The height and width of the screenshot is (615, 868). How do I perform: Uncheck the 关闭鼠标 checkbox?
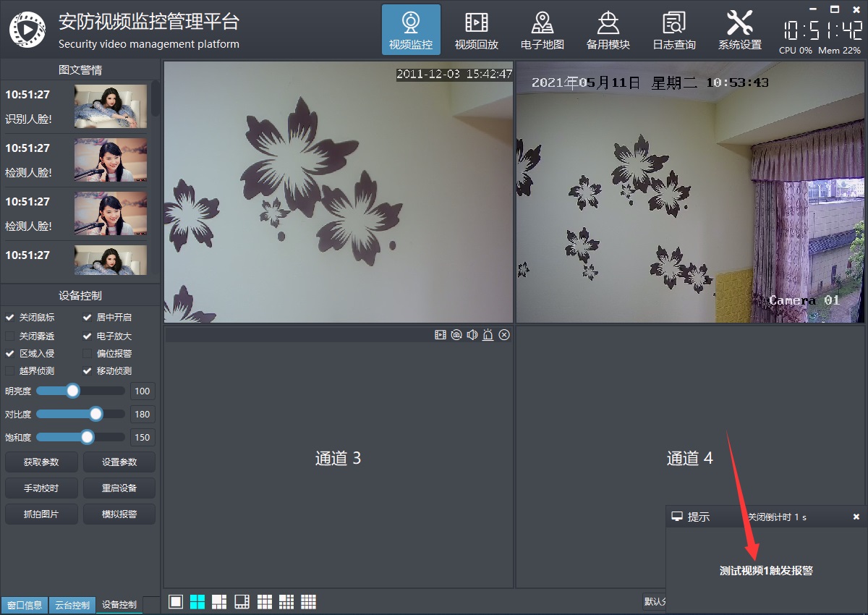click(10, 318)
